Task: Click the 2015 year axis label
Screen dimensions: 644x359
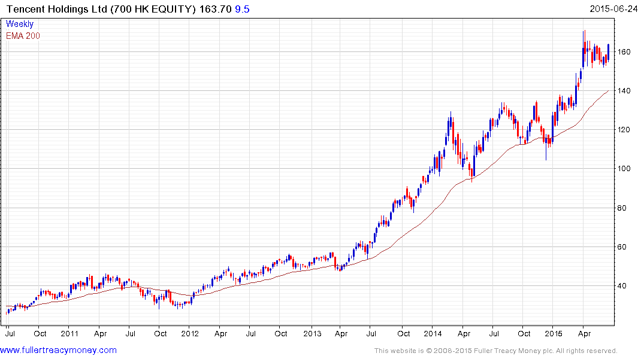Action: [x=553, y=333]
